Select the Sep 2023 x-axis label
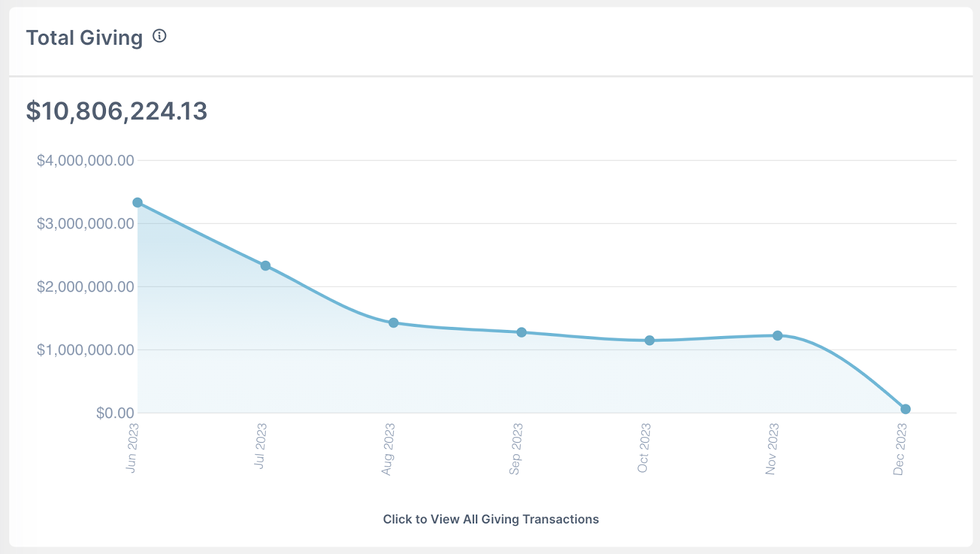Image resolution: width=980 pixels, height=554 pixels. [516, 449]
